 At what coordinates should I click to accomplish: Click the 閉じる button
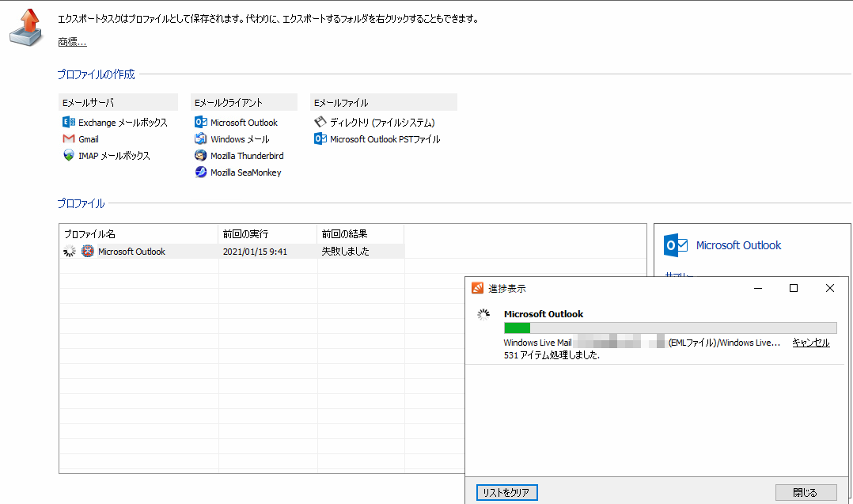(806, 492)
